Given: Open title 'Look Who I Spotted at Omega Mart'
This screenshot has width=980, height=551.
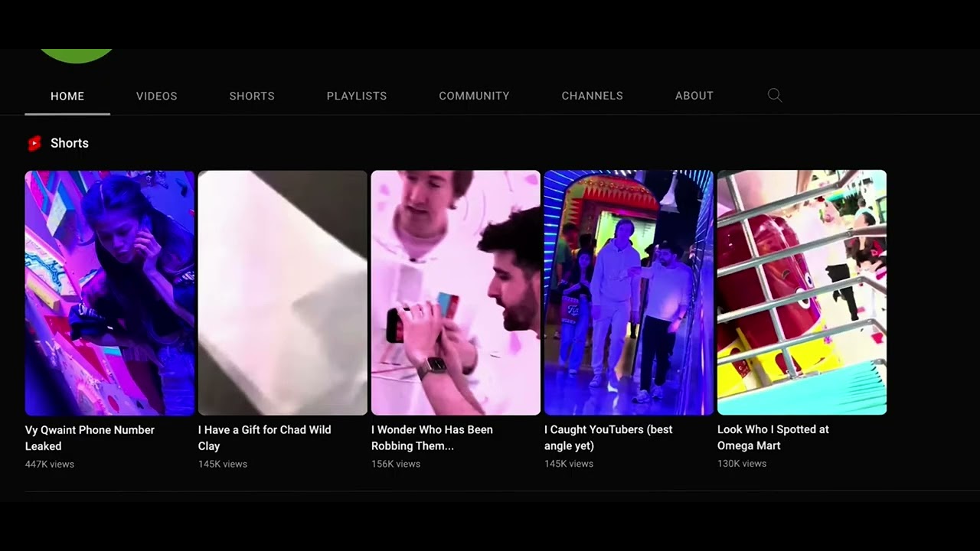Looking at the screenshot, I should [x=773, y=438].
